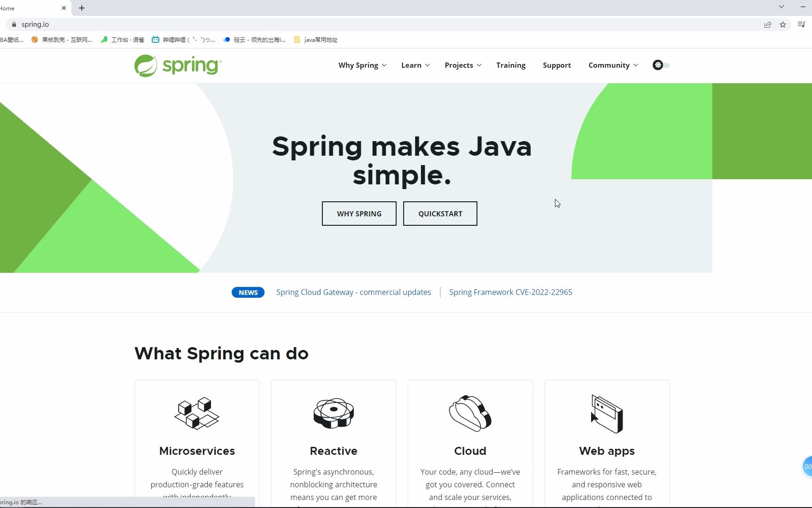Open the Spring Framework CVE-2022-22965 link
Screen dimensions: 812x508
point(510,292)
